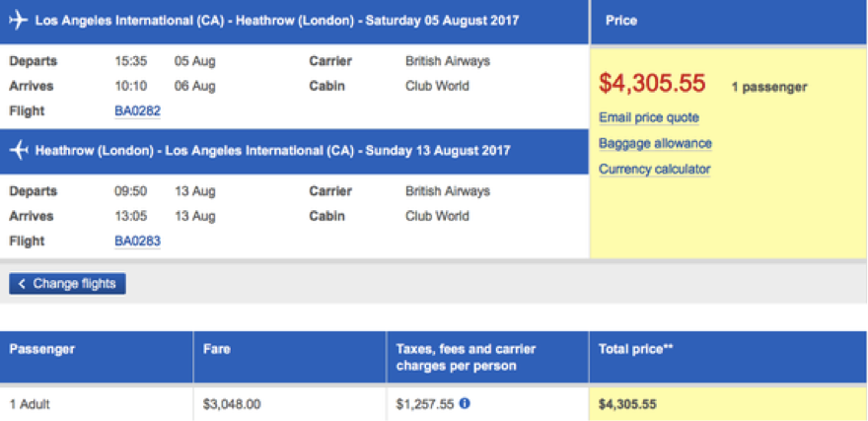This screenshot has height=421, width=868.
Task: Open flight BA0282 details link
Action: 137,111
